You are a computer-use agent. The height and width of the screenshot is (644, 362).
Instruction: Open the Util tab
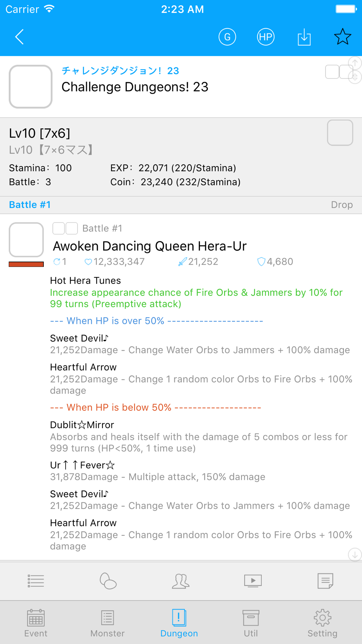point(251,623)
